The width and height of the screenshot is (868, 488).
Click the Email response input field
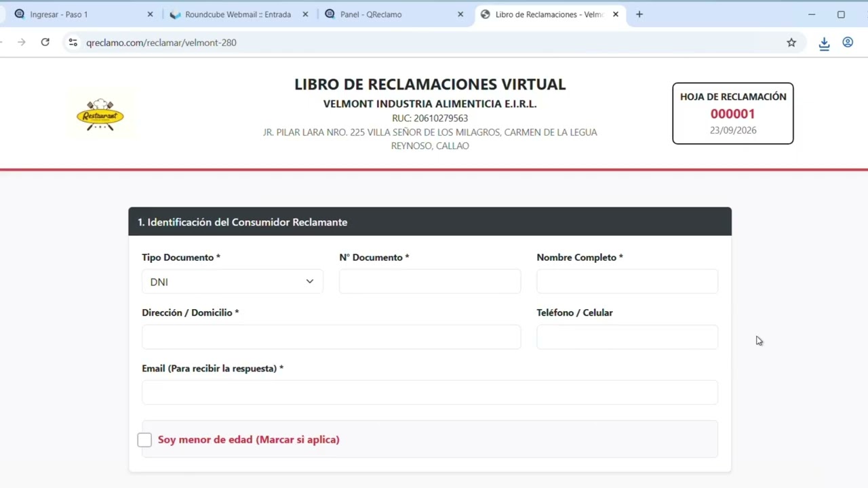pos(430,392)
